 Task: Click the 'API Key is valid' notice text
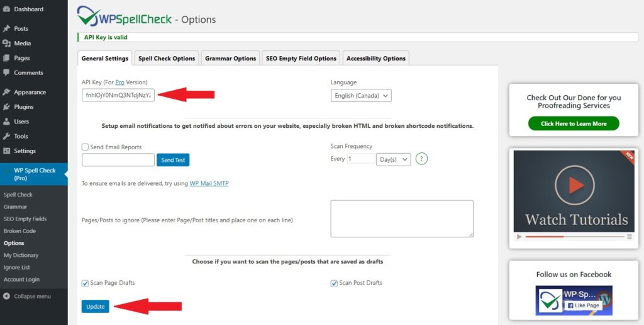106,37
